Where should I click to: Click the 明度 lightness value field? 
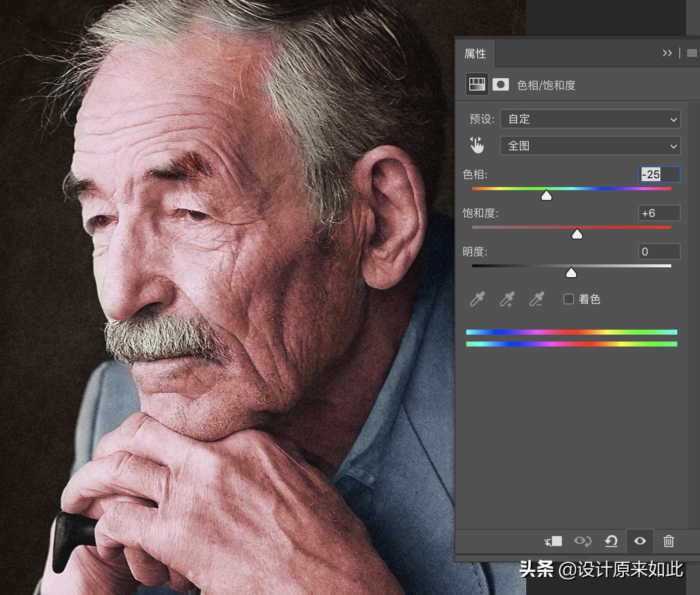pyautogui.click(x=659, y=251)
